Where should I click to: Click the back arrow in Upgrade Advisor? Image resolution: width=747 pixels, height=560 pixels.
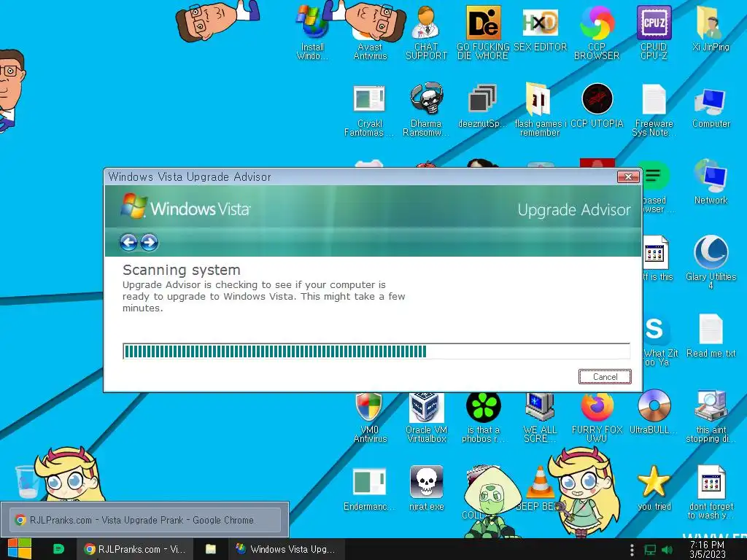[128, 242]
